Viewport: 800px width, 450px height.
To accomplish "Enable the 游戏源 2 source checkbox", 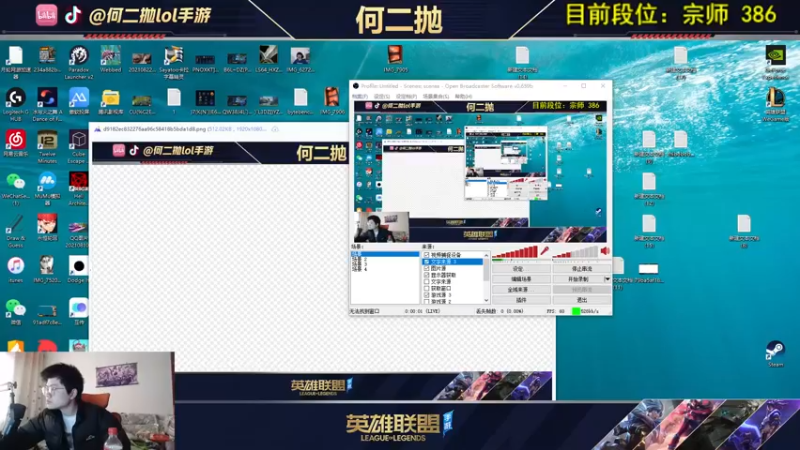I will click(427, 301).
